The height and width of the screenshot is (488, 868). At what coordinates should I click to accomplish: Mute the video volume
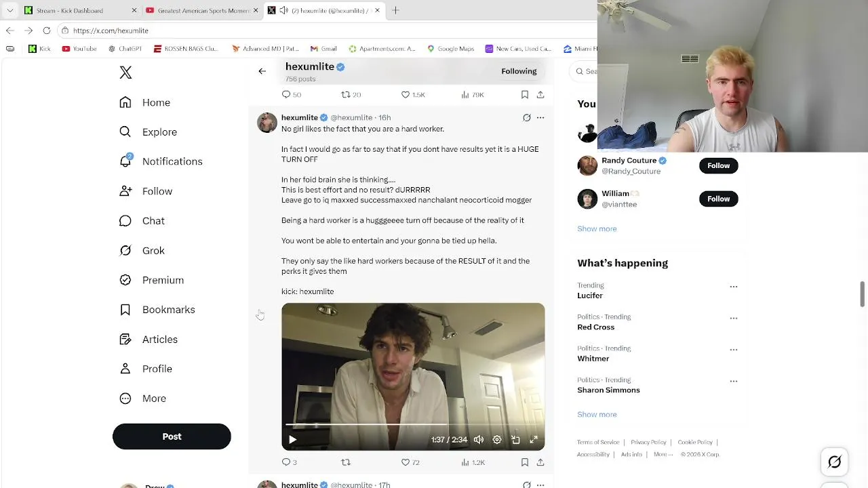pyautogui.click(x=479, y=440)
